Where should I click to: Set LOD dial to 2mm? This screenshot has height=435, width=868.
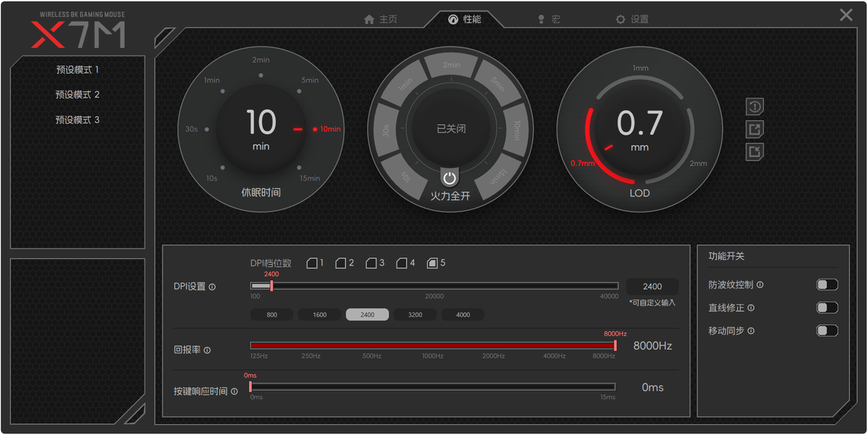[698, 164]
